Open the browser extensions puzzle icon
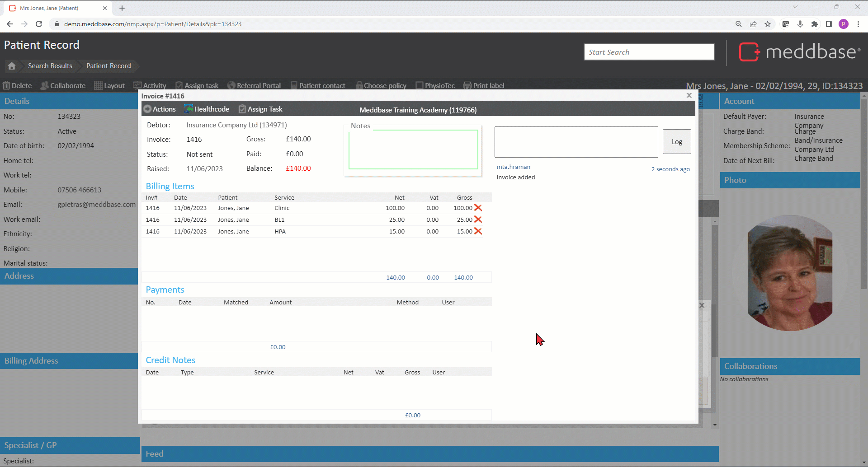 pos(815,24)
